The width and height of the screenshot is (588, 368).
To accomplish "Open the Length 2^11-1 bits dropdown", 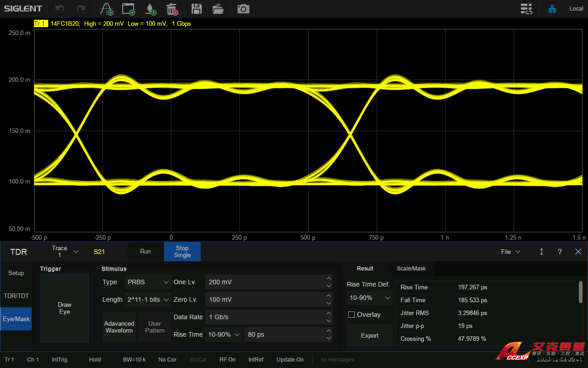I will 148,299.
